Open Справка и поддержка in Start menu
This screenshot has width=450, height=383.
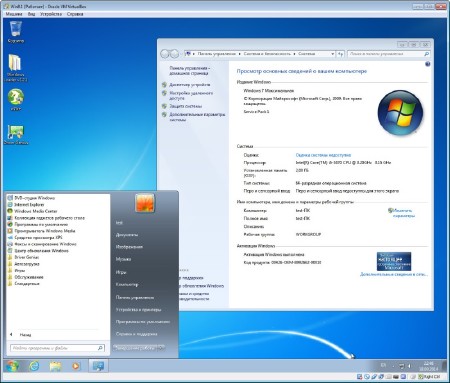point(136,334)
